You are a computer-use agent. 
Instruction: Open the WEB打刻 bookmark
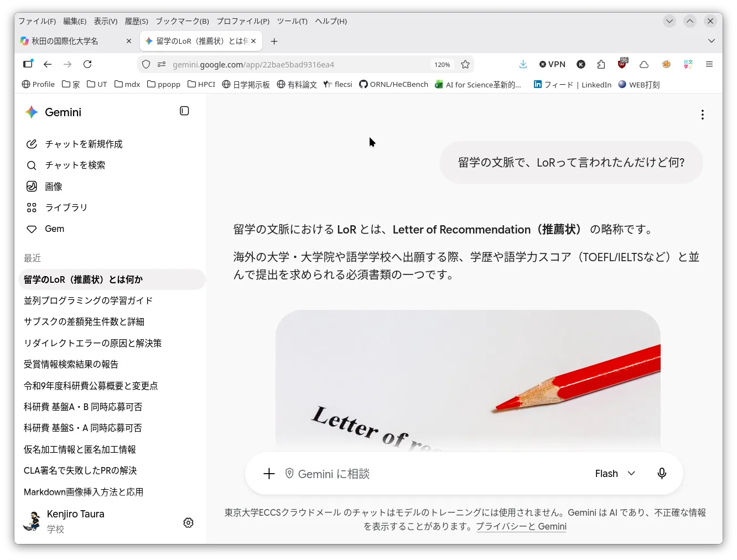pyautogui.click(x=639, y=84)
